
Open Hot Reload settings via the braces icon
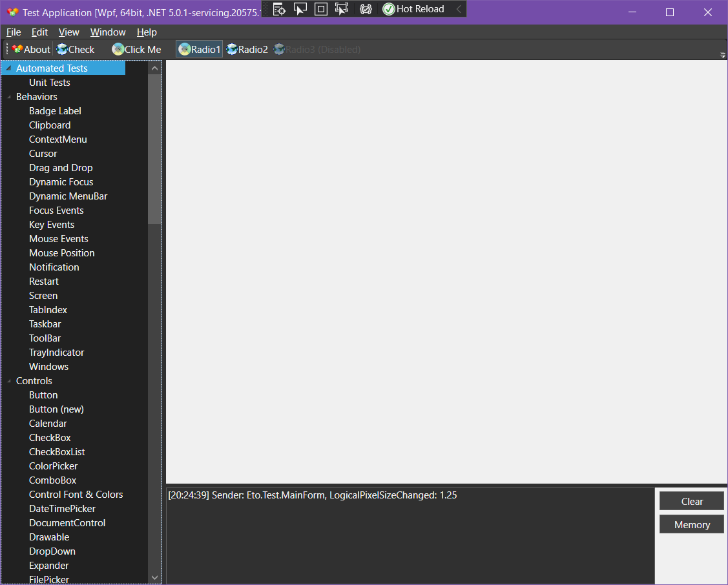pyautogui.click(x=366, y=9)
